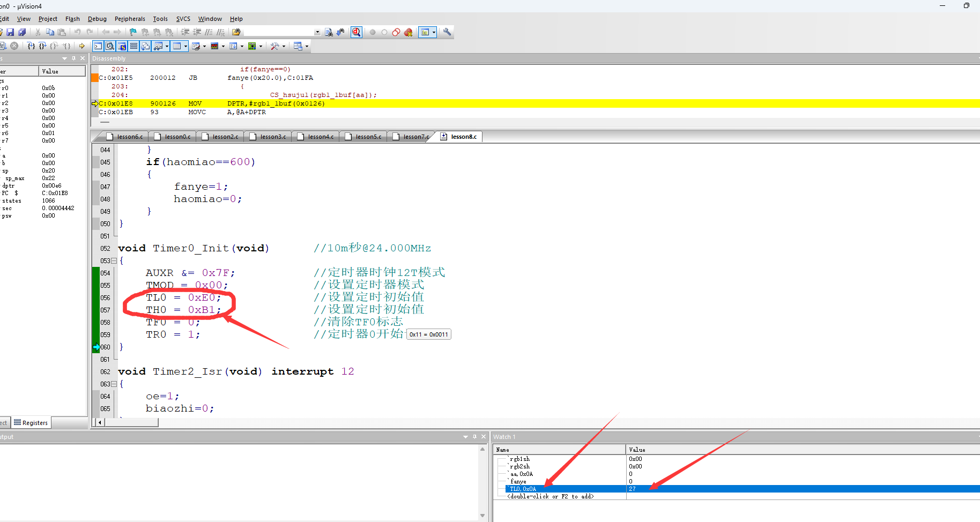This screenshot has width=980, height=522.
Task: Close the Registers panel
Action: point(83,58)
